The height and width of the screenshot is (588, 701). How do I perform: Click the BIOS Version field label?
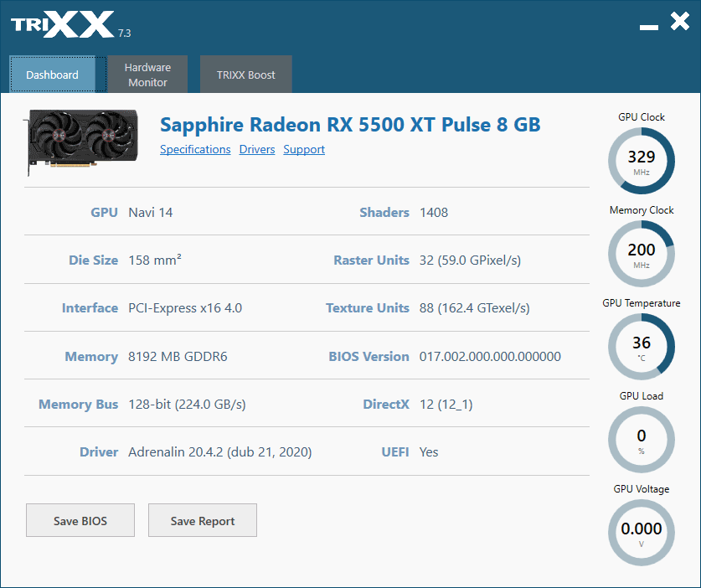tap(369, 356)
